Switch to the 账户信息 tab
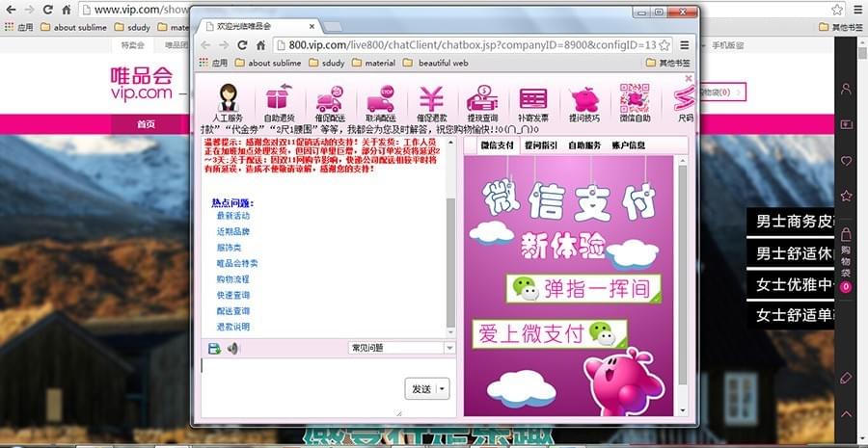Viewport: 868px width, 448px height. click(628, 145)
